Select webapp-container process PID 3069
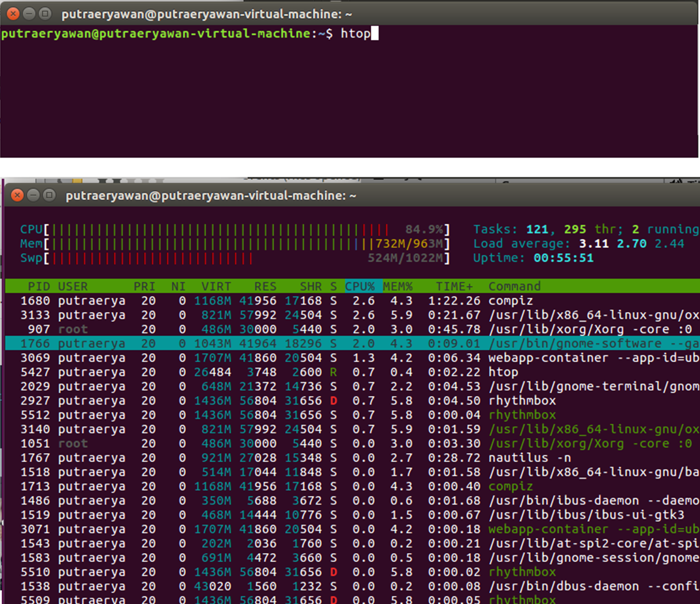Viewport: 700px width, 604px height. [x=352, y=358]
